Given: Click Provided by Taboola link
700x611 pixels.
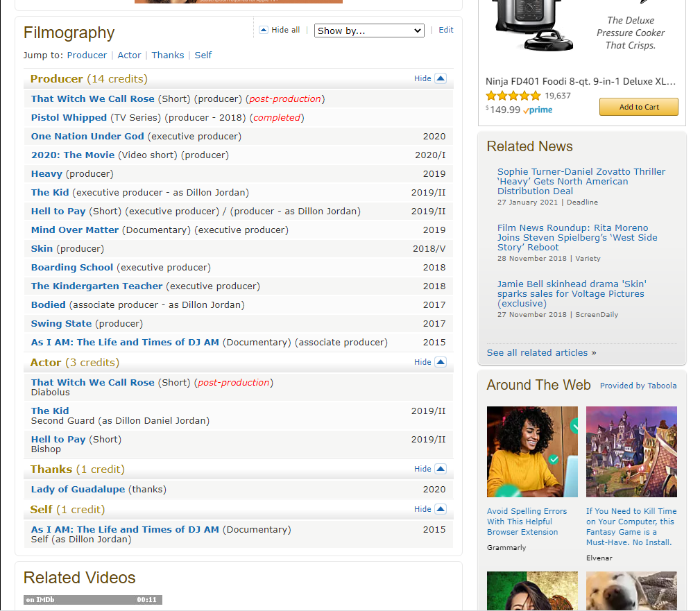Looking at the screenshot, I should 638,386.
